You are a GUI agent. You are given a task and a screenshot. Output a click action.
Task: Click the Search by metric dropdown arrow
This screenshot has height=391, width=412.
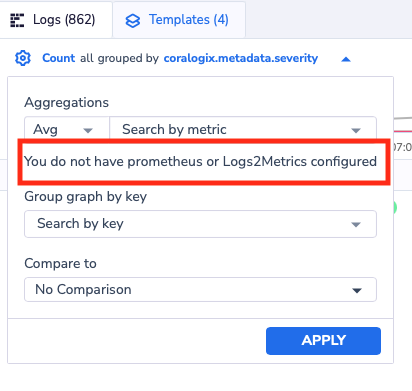[356, 130]
